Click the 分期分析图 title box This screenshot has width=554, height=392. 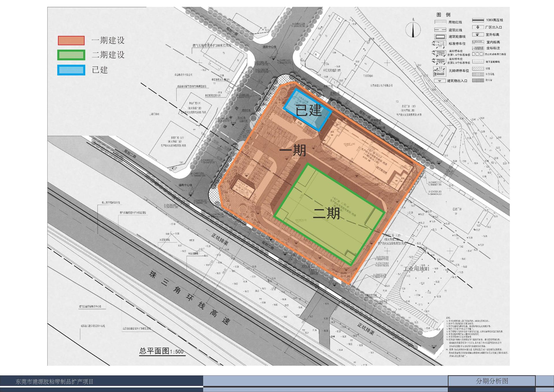pos(492,381)
